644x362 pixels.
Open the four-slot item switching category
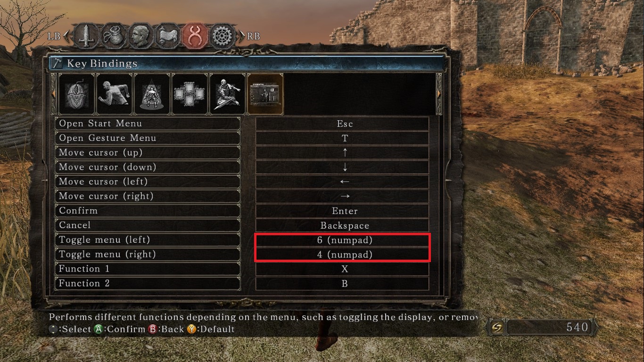(190, 94)
